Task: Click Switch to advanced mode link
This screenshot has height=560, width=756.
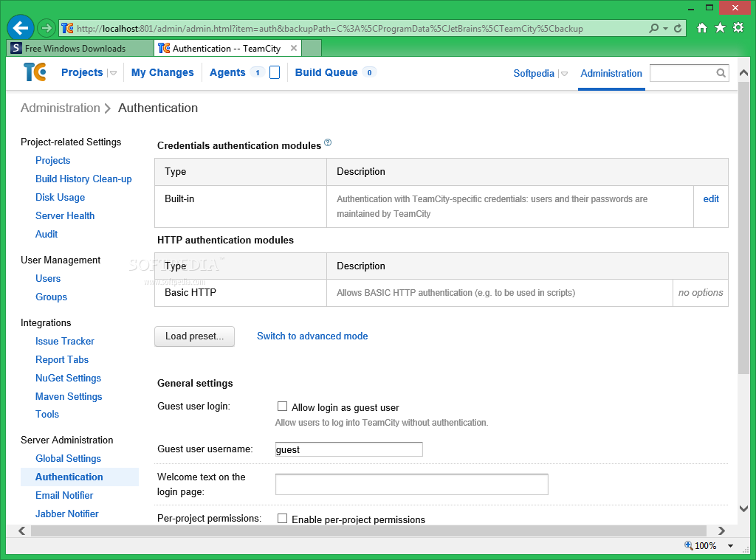Action: tap(312, 336)
